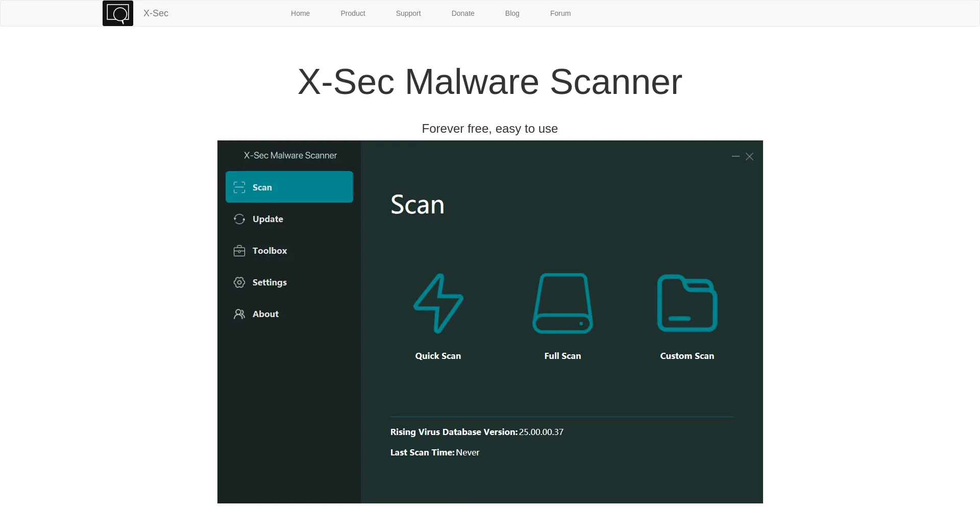Screen dimensions: 980x507
Task: Click the X-Sec site title text
Action: click(155, 13)
